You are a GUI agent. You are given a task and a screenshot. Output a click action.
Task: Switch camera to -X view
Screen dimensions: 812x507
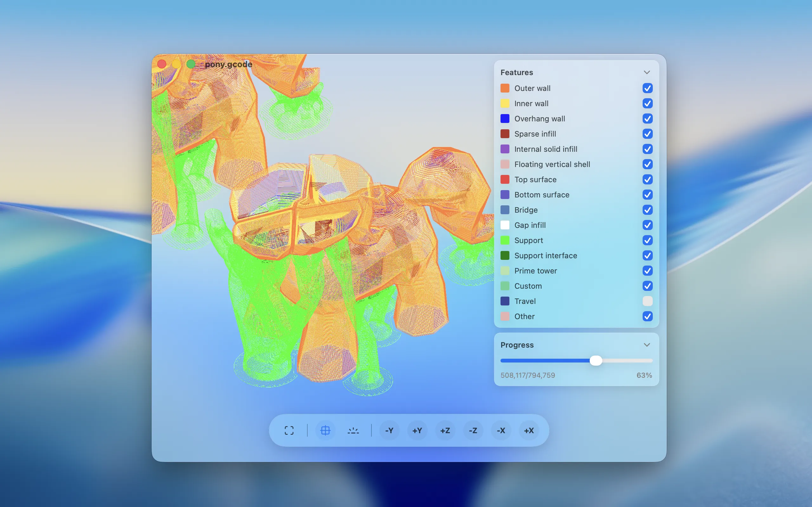click(x=501, y=430)
